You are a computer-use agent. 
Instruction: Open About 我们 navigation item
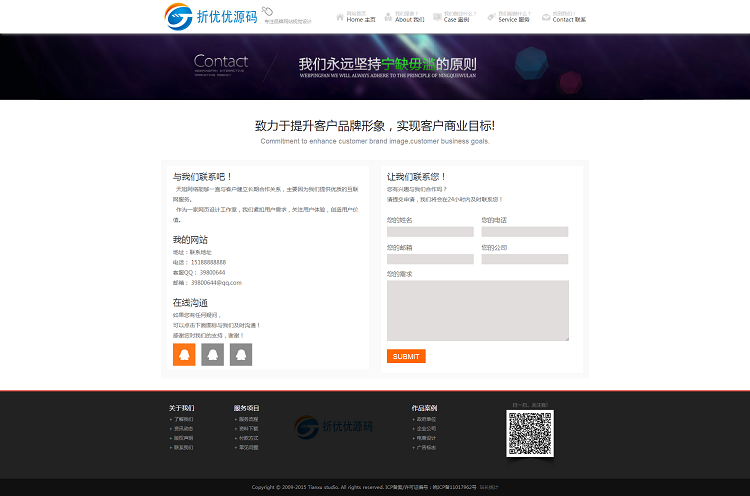(405, 17)
